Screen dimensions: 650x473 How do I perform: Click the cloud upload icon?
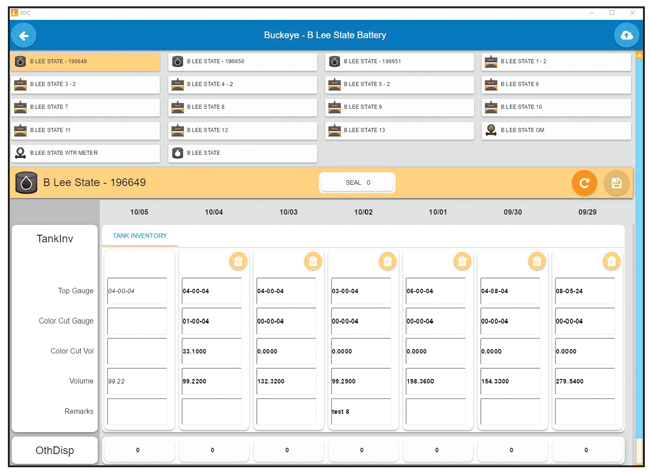(626, 35)
